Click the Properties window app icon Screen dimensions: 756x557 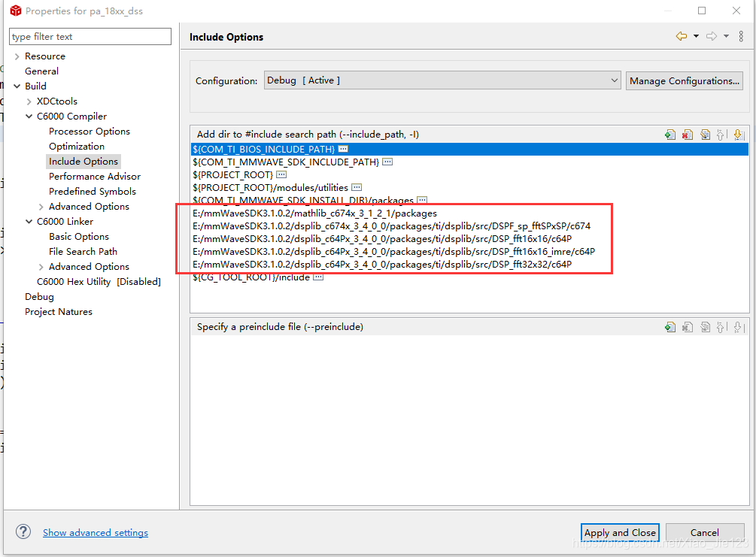tap(16, 11)
